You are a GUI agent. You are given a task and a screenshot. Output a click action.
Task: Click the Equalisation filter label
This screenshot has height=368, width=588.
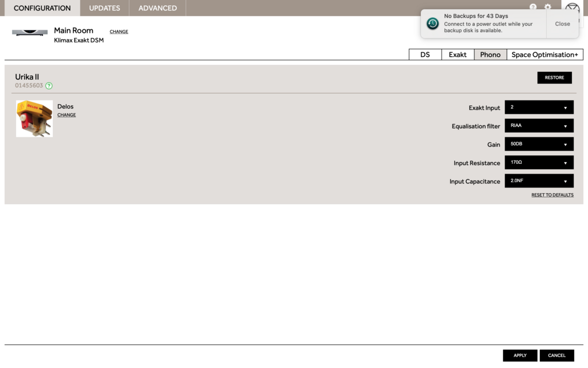[475, 126]
